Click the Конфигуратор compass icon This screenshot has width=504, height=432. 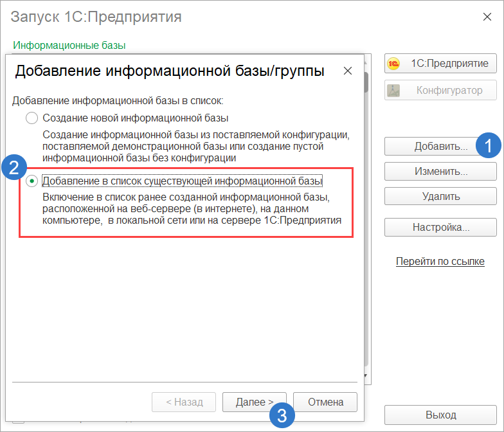point(393,90)
